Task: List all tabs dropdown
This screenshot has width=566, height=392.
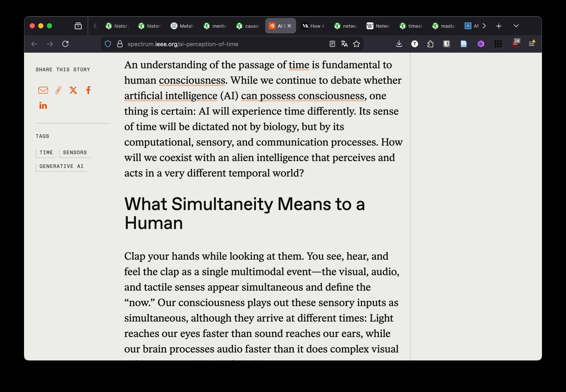Action: 516,26
